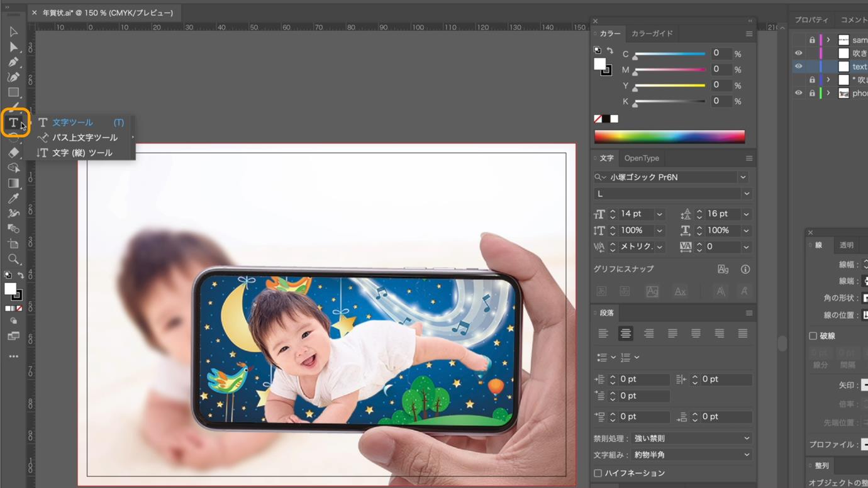Viewport: 868px width, 488px height.
Task: Select the Artboard tool
Action: (x=13, y=244)
